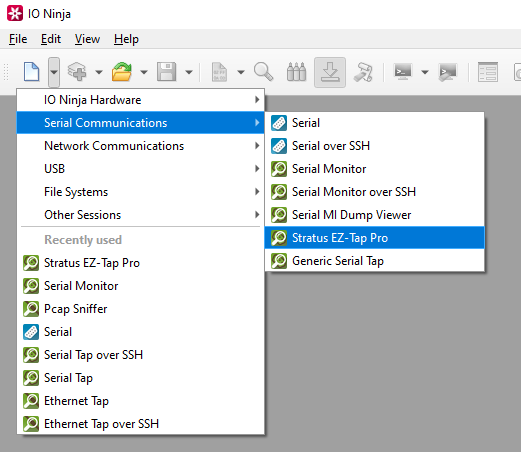Screen dimensions: 521x452
Task: Open recently used Serial session
Action: tap(140, 332)
